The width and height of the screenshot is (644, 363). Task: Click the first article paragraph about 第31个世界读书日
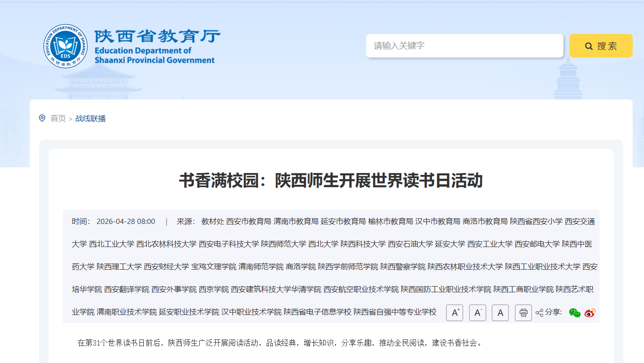[280, 343]
